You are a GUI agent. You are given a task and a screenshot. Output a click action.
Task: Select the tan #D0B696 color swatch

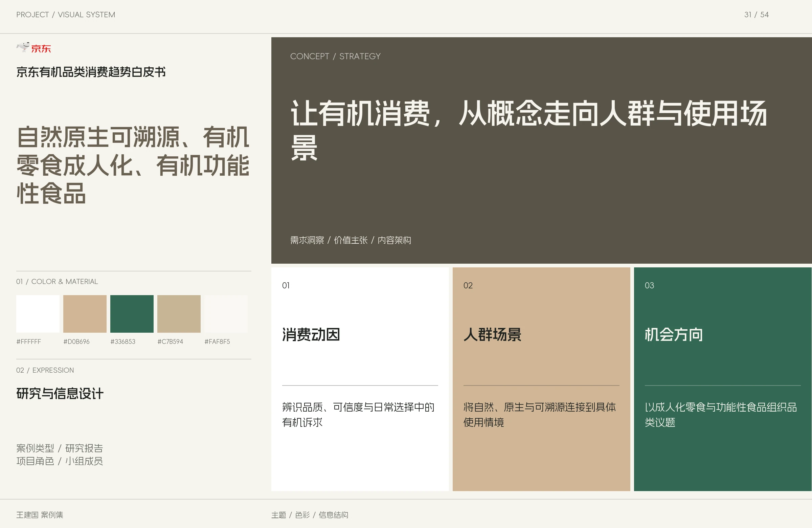(x=85, y=314)
